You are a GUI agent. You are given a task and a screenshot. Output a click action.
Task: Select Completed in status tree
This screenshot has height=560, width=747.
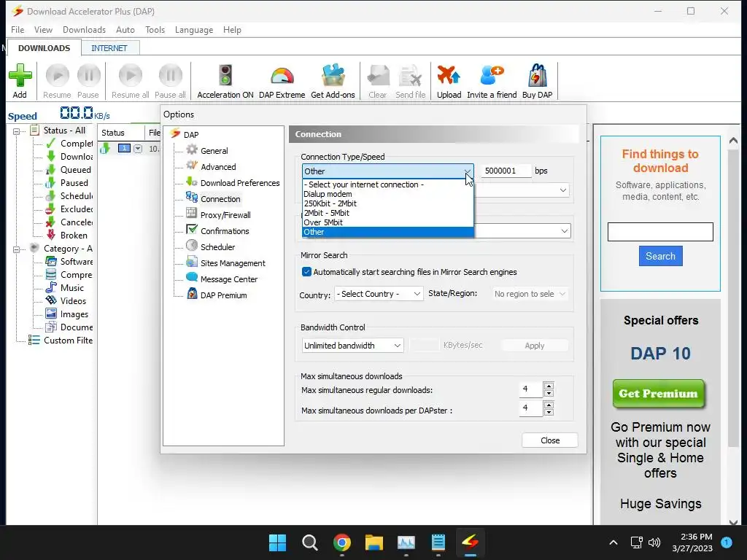(x=76, y=144)
